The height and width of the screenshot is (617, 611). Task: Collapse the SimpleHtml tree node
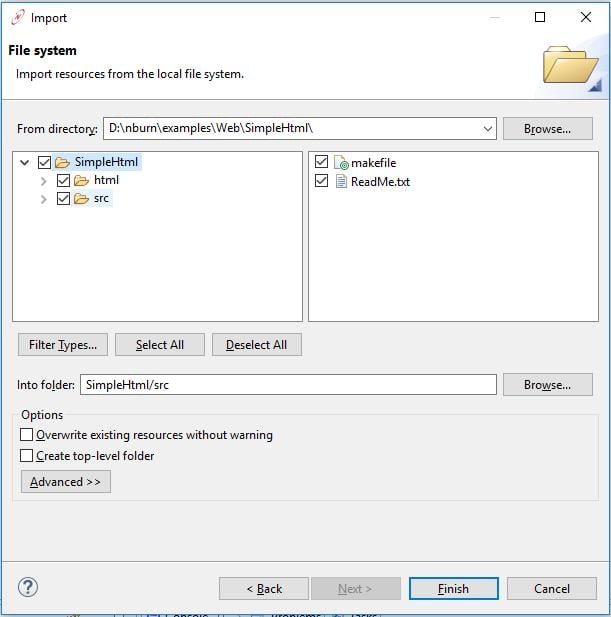[x=25, y=162]
